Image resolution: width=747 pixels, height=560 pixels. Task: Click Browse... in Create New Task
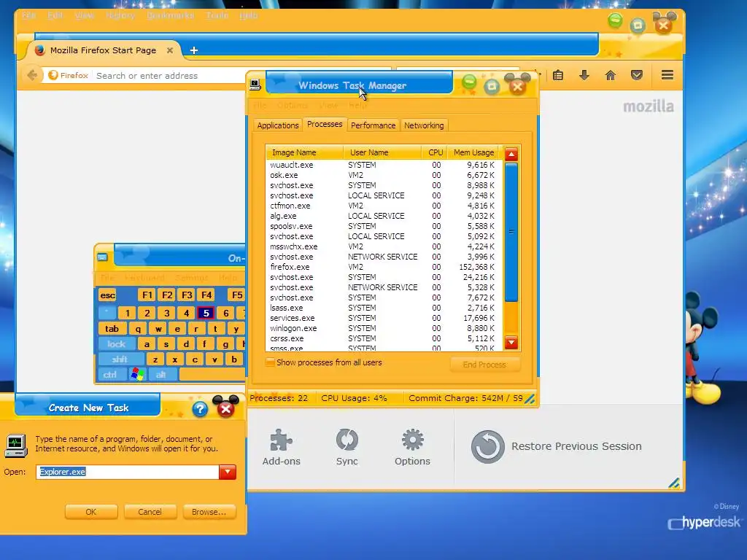(209, 512)
